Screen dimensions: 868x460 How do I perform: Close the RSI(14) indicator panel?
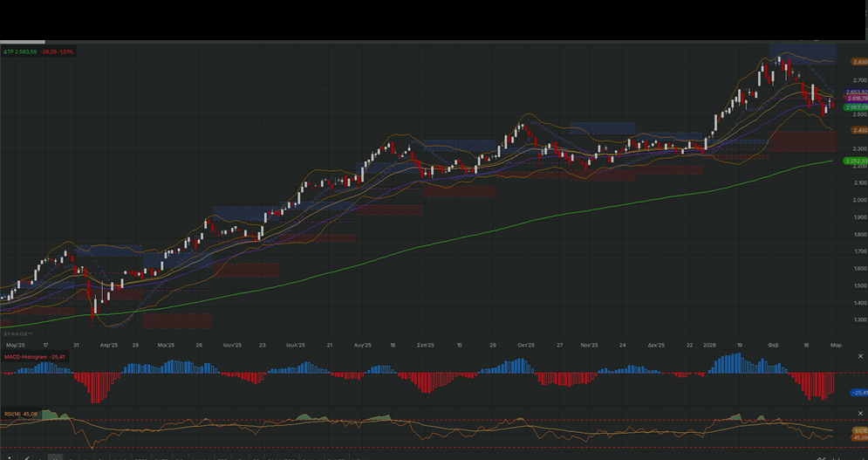point(860,414)
